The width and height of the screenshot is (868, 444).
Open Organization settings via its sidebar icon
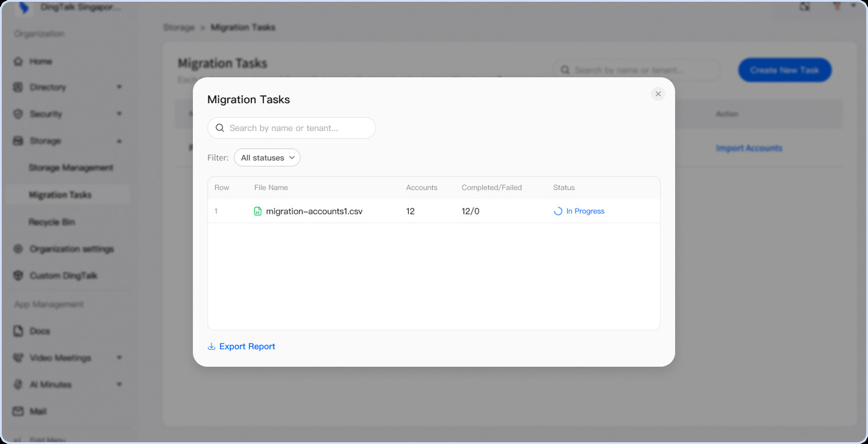click(18, 249)
